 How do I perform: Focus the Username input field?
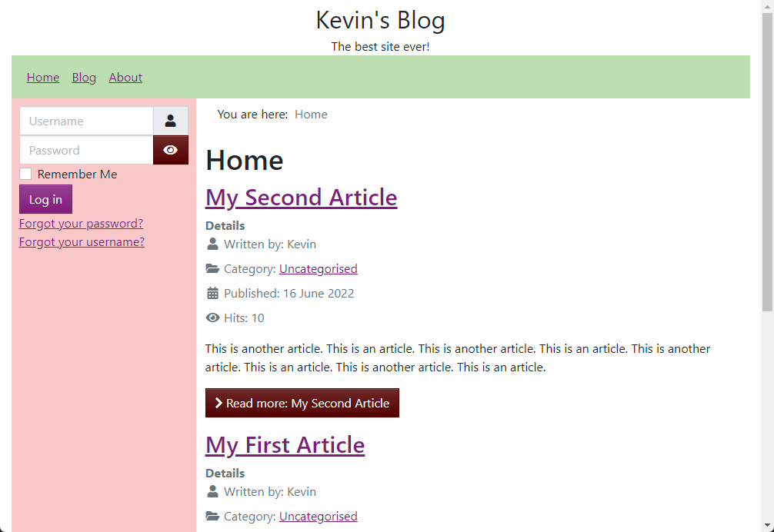coord(86,121)
